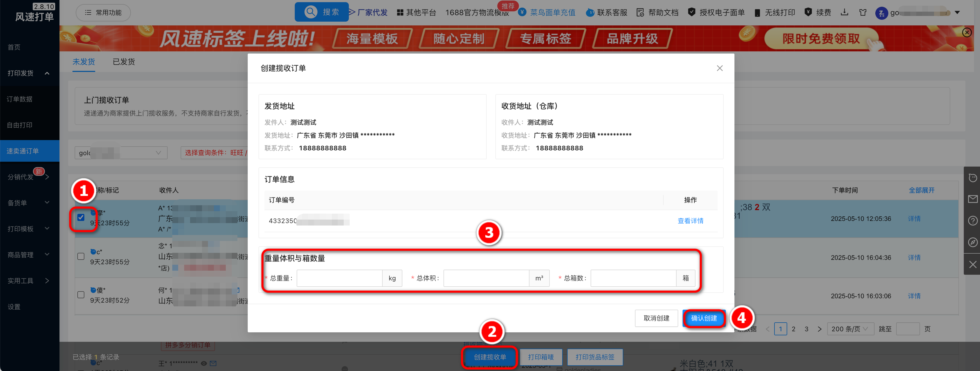Select 速卖通订单 in sidebar
Screen dimensions: 980x371
[x=29, y=151]
